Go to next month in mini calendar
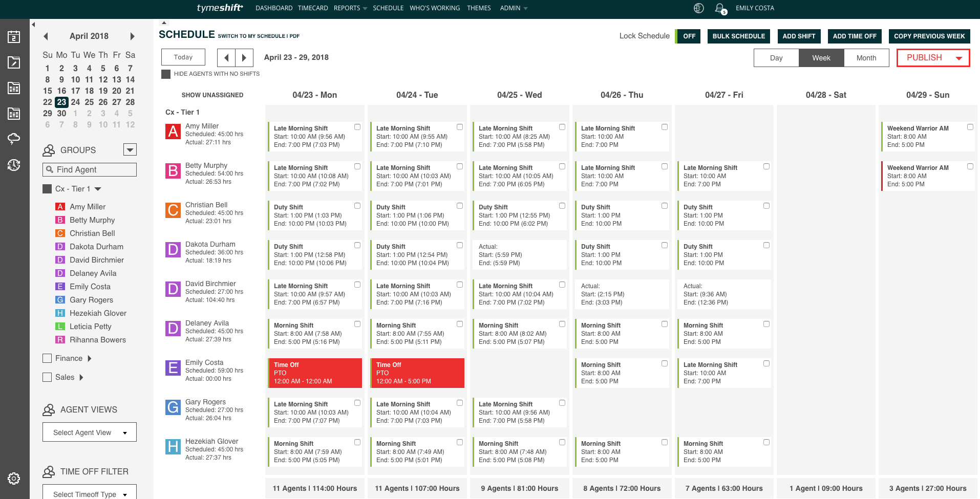980x499 pixels. pyautogui.click(x=132, y=36)
